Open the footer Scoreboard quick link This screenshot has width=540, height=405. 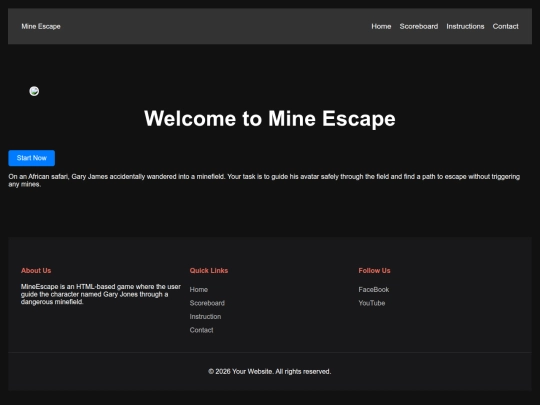point(207,303)
